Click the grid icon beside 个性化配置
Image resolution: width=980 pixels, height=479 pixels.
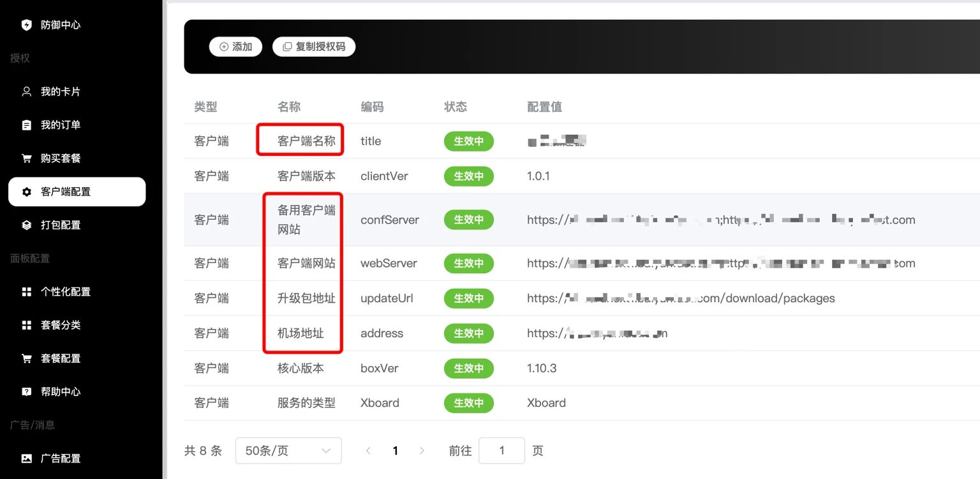click(26, 292)
